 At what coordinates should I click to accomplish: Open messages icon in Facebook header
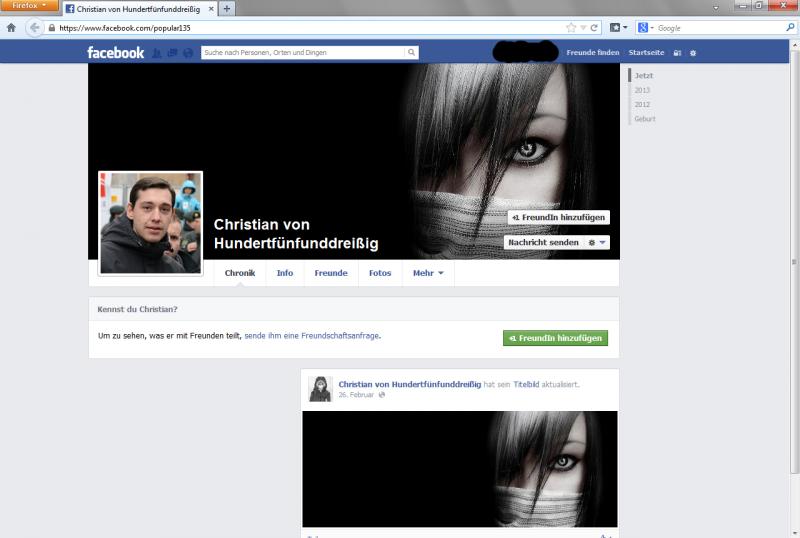click(172, 53)
